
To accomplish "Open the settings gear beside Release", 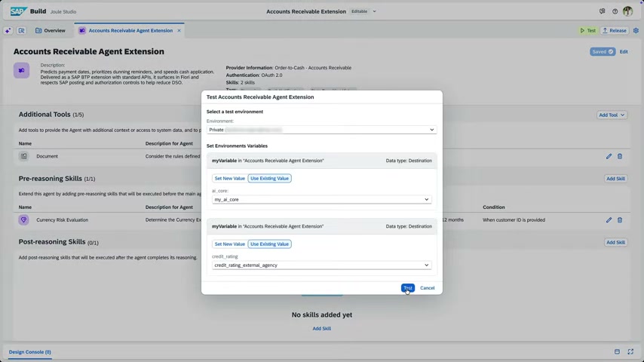I will 636,30.
